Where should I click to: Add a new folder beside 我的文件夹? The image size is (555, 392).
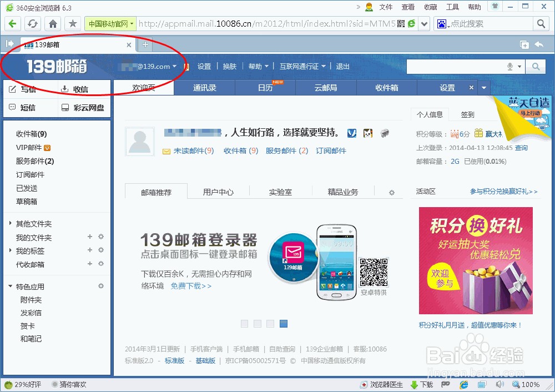coord(90,237)
